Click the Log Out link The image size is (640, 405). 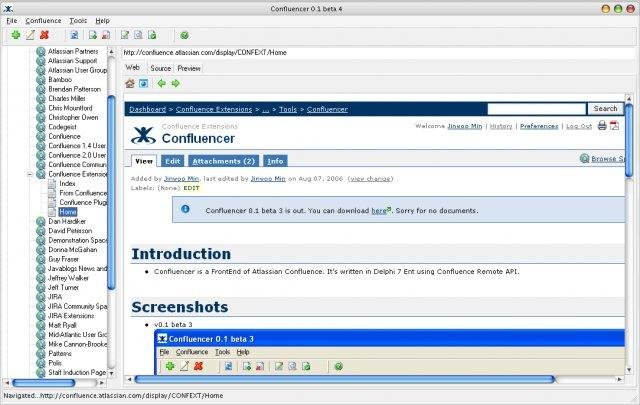tap(579, 126)
